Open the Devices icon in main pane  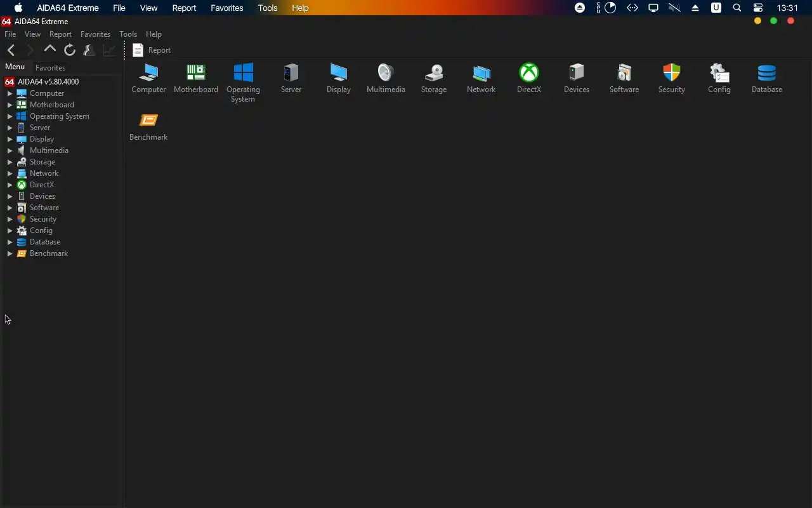(577, 73)
